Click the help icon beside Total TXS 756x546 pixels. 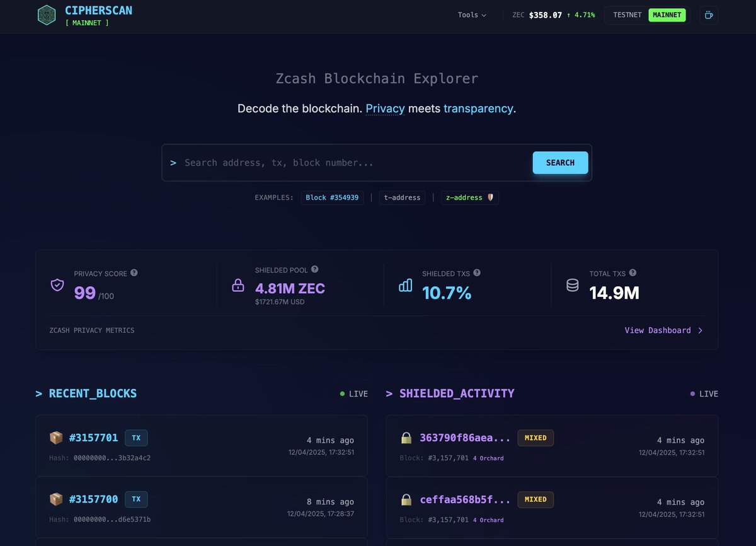pyautogui.click(x=633, y=273)
